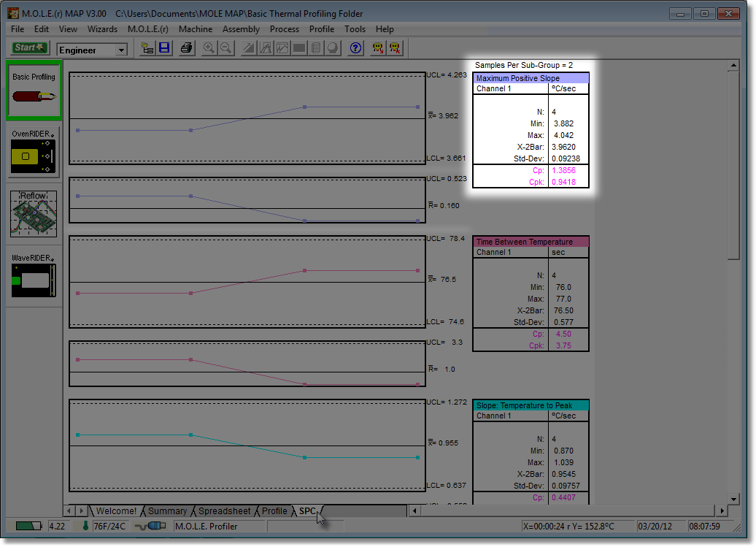Switch to the Profile worksheet tab
756x547 pixels.
coord(274,510)
